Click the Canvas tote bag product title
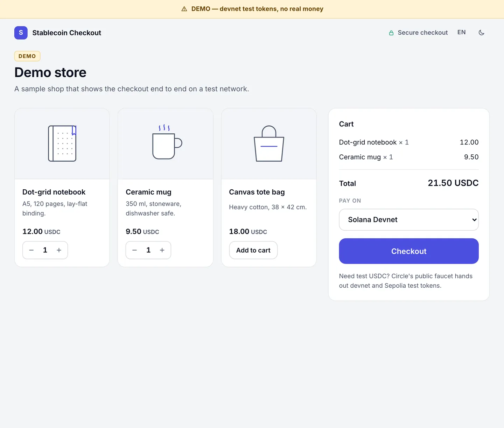 click(257, 192)
